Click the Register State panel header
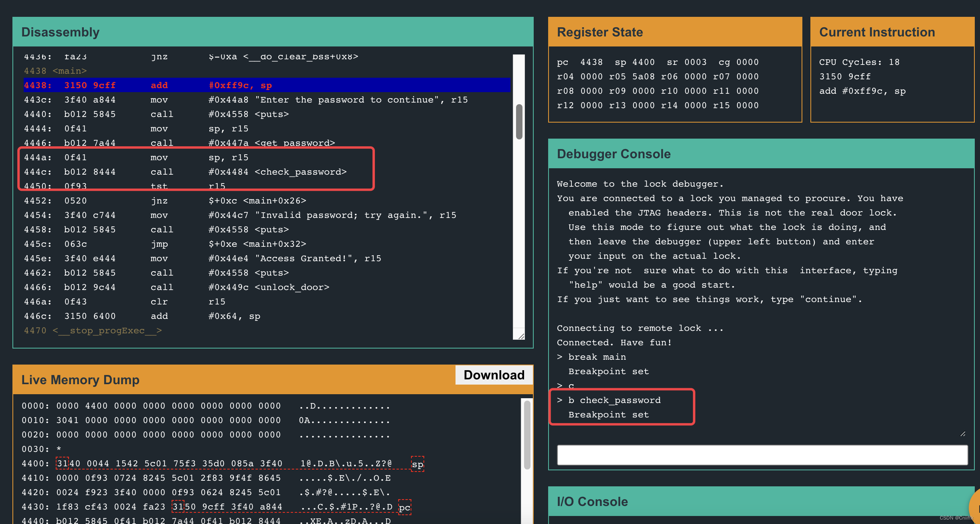Image resolution: width=980 pixels, height=524 pixels. pyautogui.click(x=675, y=32)
